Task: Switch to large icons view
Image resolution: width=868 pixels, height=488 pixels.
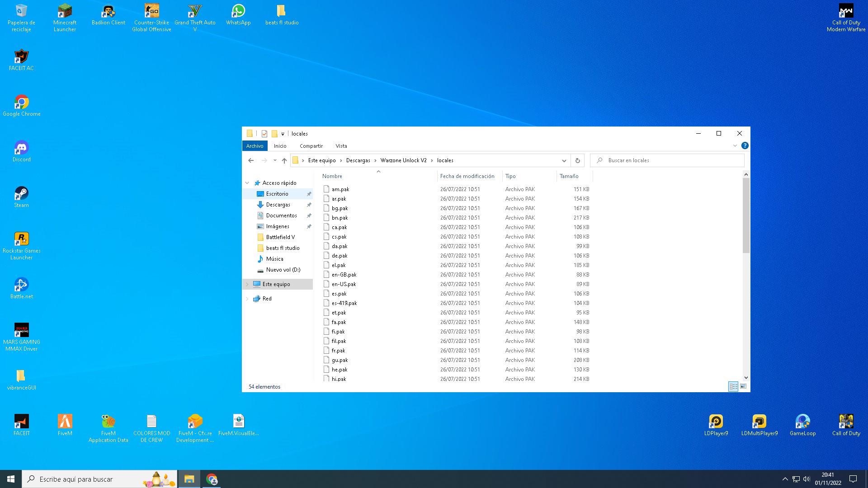Action: 743,386
